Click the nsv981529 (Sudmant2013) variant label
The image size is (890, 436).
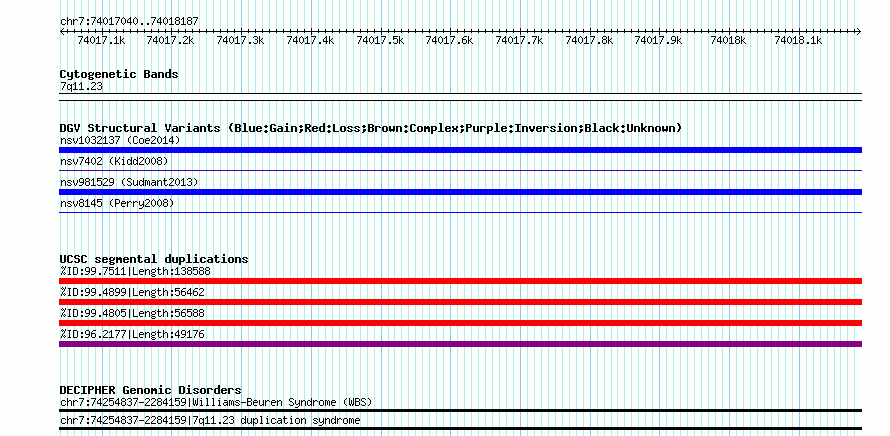[x=129, y=182]
